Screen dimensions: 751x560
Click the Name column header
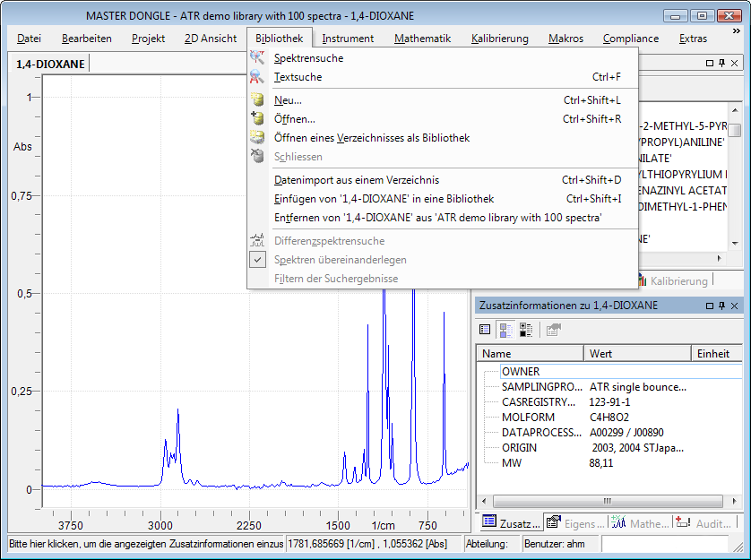pos(529,354)
